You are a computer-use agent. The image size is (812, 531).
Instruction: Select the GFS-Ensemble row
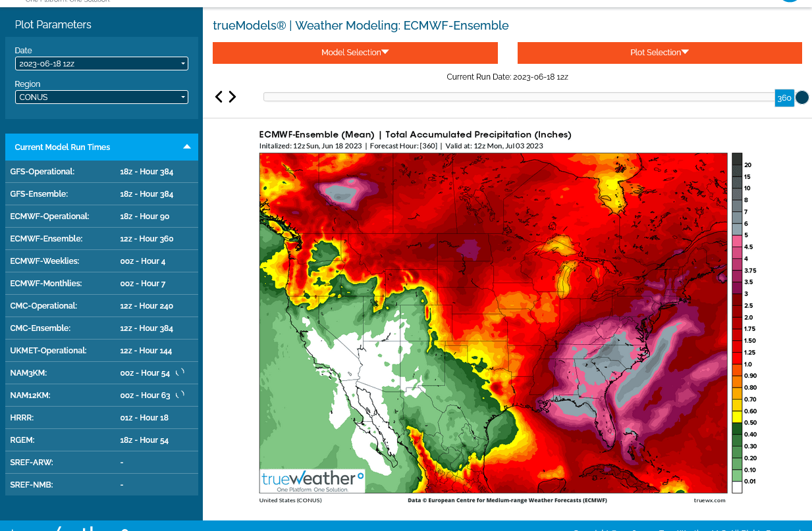(101, 194)
